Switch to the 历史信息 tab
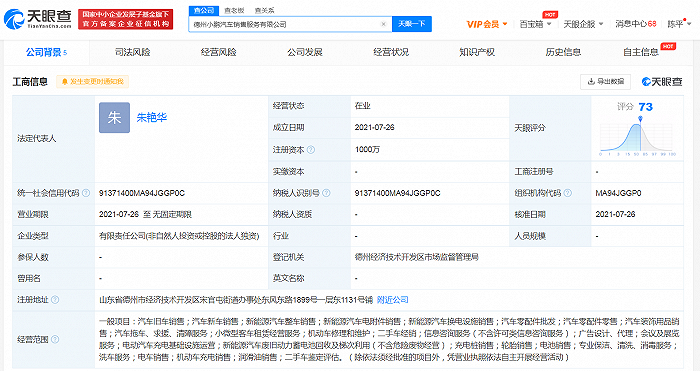The height and width of the screenshot is (371, 700). click(x=563, y=52)
